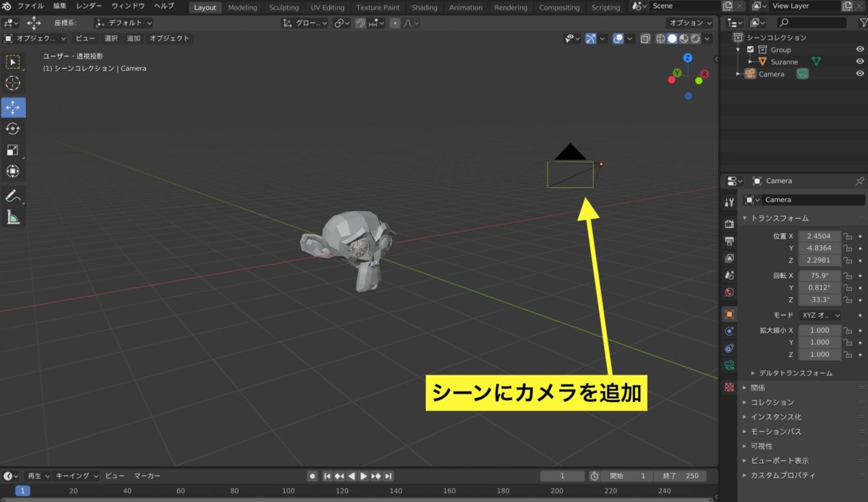Switch to the UV Editing workspace tab
The height and width of the screenshot is (502, 868).
pos(328,8)
